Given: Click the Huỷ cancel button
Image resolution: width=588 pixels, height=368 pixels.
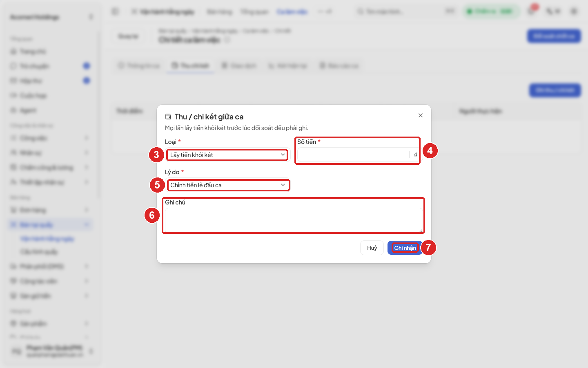Looking at the screenshot, I should (372, 248).
